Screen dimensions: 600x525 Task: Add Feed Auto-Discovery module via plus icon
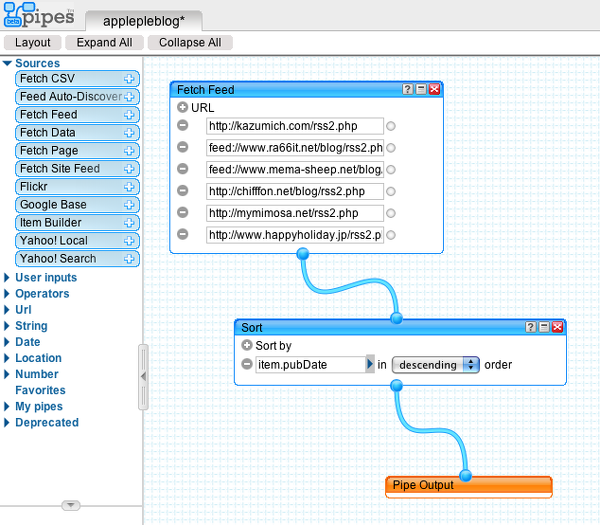[x=129, y=97]
